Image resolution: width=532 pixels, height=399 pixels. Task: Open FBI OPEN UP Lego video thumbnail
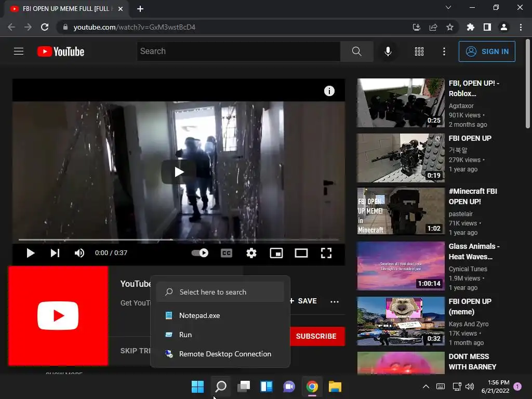(x=401, y=158)
